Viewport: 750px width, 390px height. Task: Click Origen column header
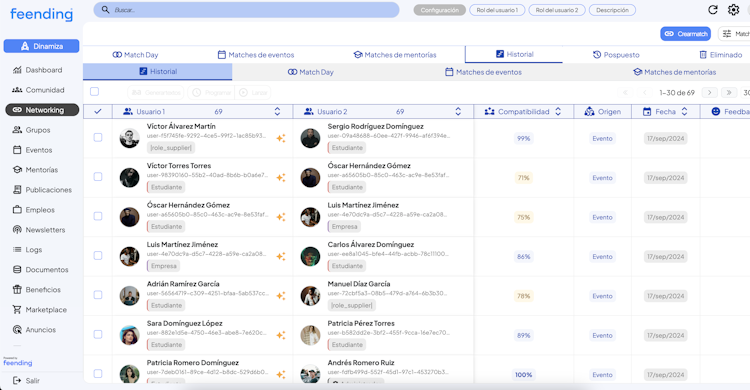(603, 111)
